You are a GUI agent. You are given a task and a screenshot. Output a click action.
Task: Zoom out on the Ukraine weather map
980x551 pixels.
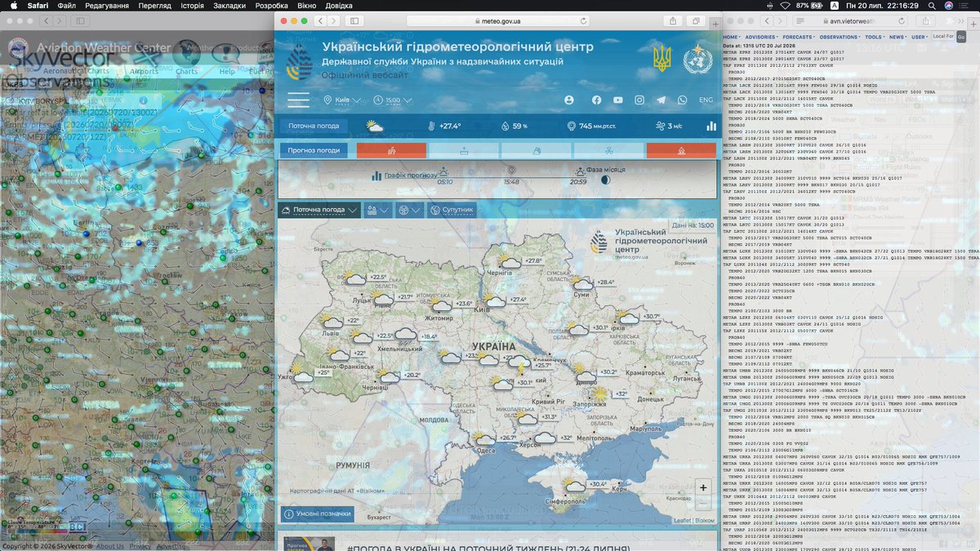(703, 503)
